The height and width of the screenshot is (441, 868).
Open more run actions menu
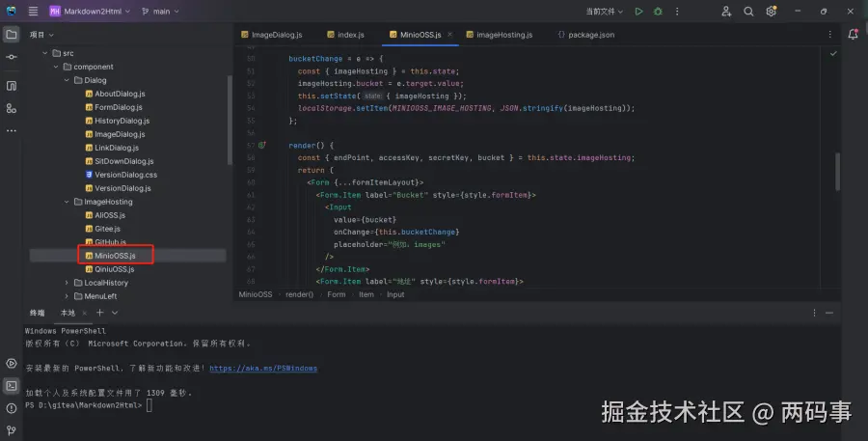pyautogui.click(x=677, y=11)
